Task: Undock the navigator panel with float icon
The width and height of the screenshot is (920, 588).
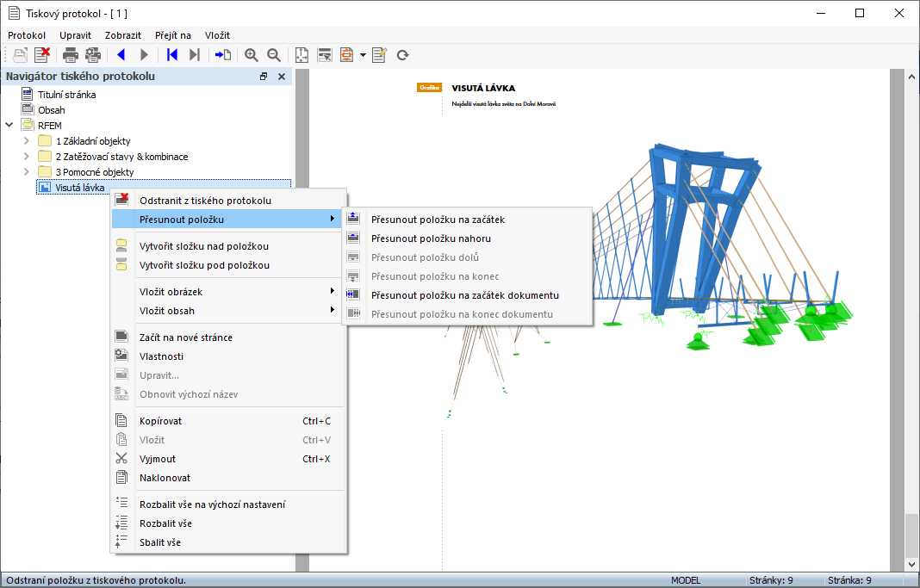Action: [264, 77]
